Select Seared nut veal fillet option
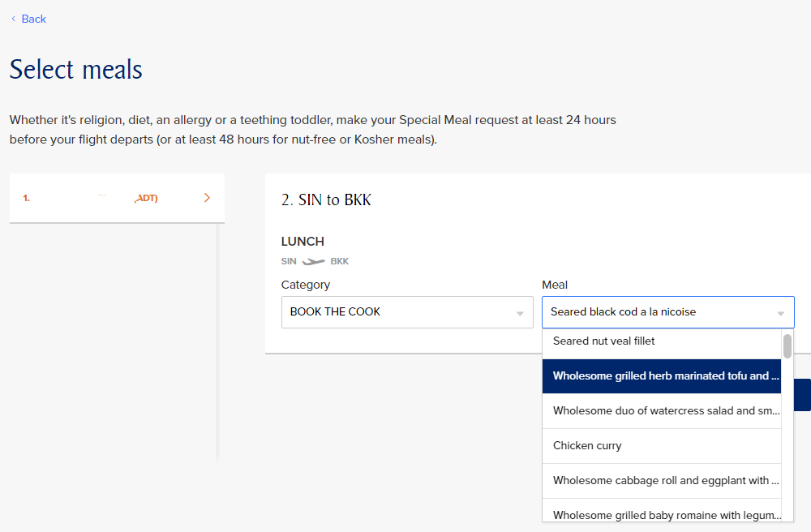Screen dimensions: 811x532 coord(662,341)
